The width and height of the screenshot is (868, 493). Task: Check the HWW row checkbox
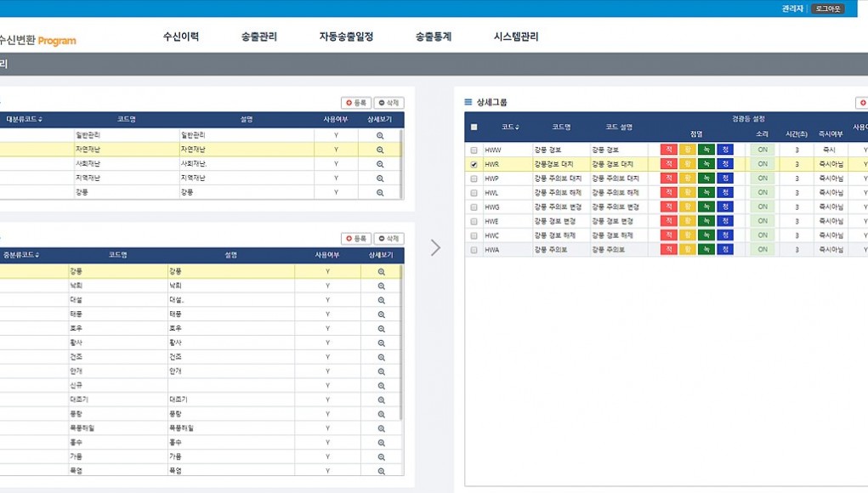pyautogui.click(x=474, y=150)
